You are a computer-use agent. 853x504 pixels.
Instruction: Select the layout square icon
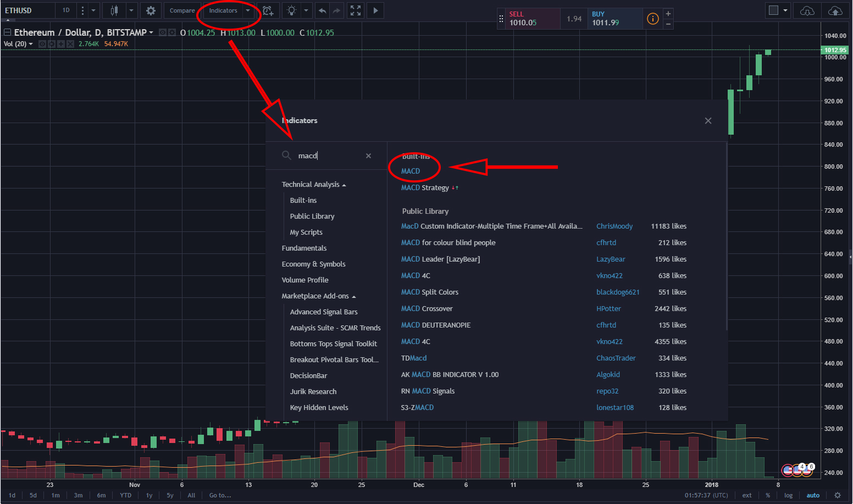click(x=773, y=10)
